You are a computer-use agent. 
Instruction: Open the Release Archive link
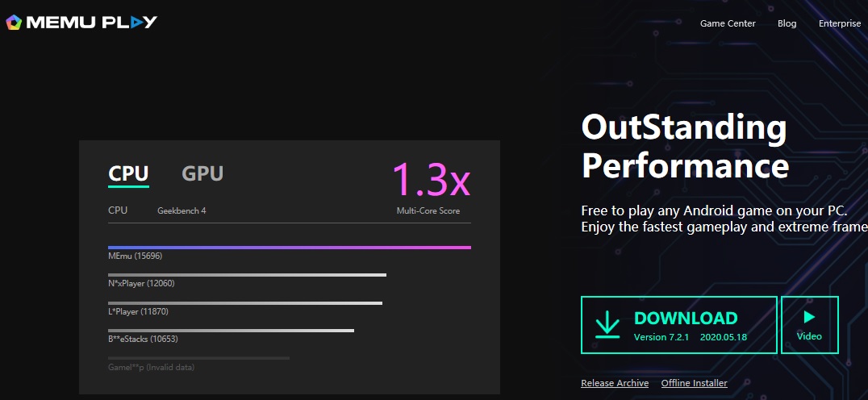click(615, 383)
